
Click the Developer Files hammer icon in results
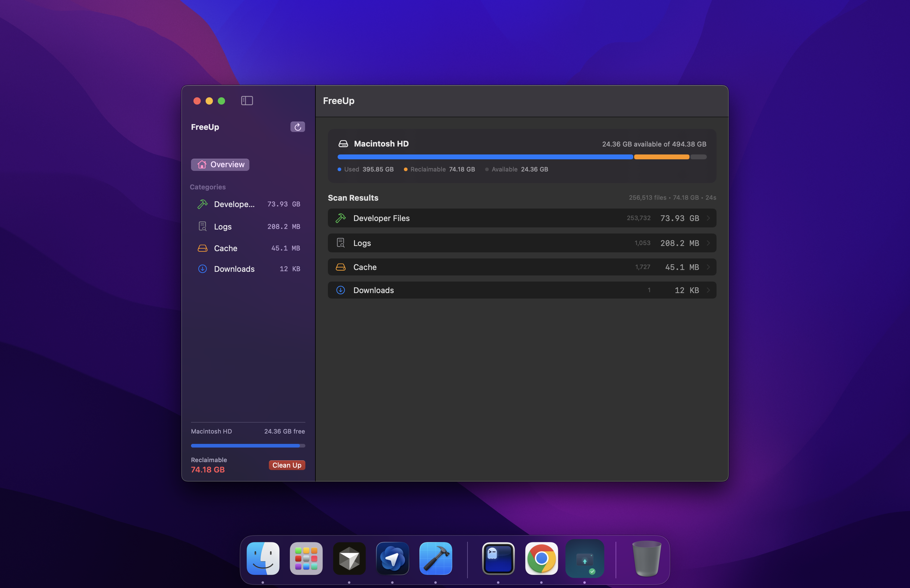(341, 218)
